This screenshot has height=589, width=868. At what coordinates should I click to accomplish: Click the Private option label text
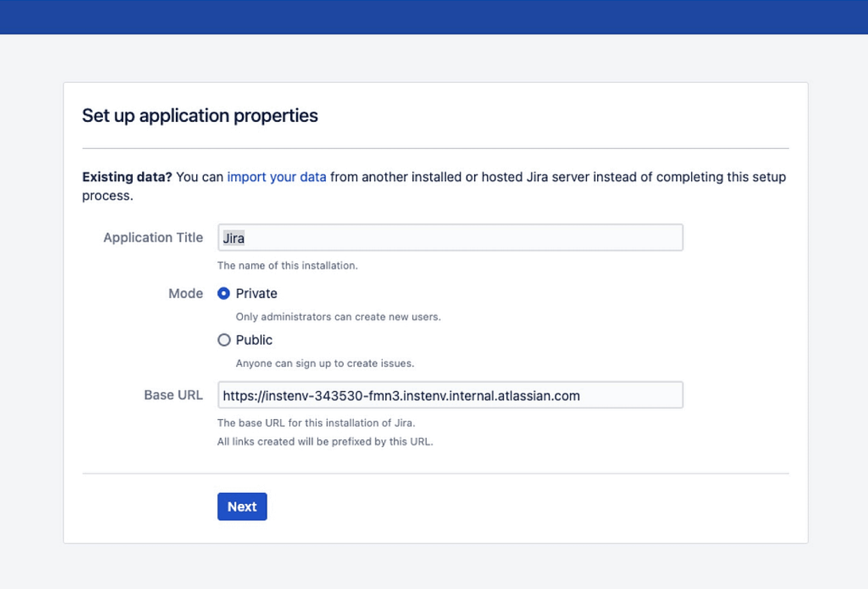[256, 293]
